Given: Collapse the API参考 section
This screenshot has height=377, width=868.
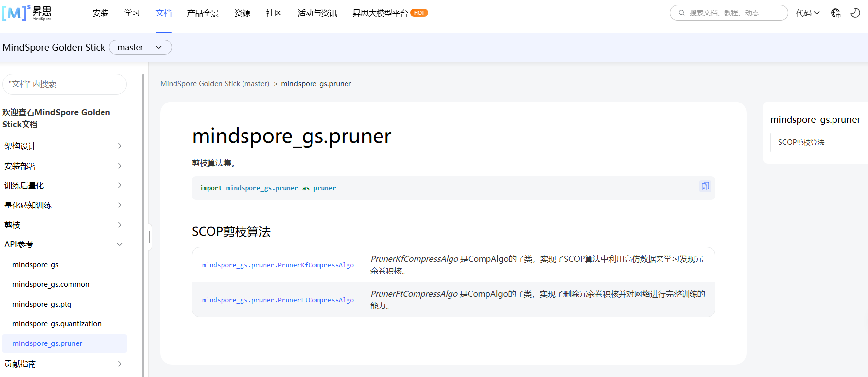Looking at the screenshot, I should click(120, 244).
